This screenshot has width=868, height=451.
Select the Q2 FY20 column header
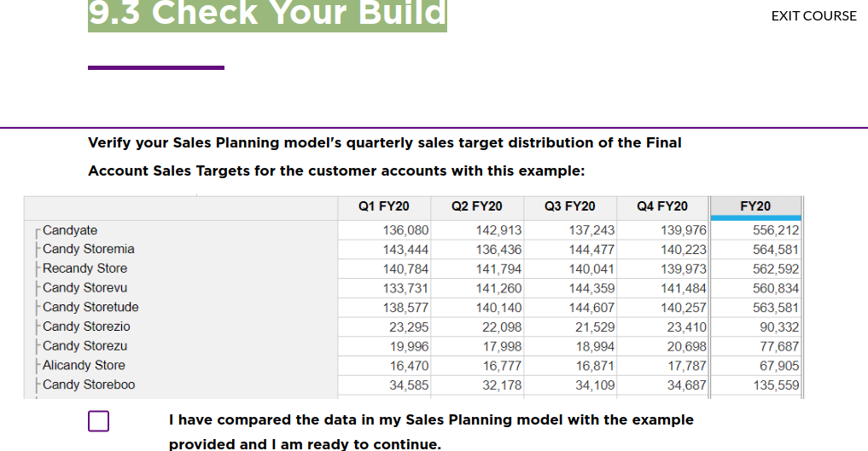(x=476, y=206)
